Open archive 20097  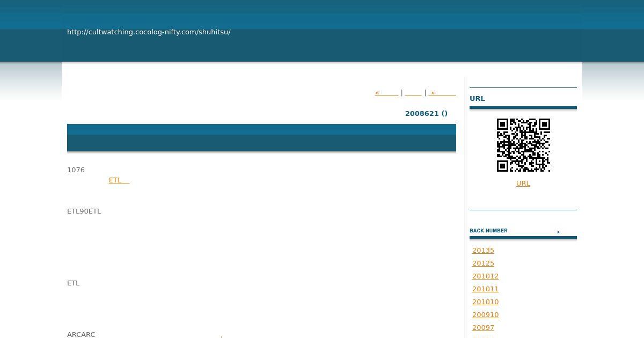coord(483,328)
